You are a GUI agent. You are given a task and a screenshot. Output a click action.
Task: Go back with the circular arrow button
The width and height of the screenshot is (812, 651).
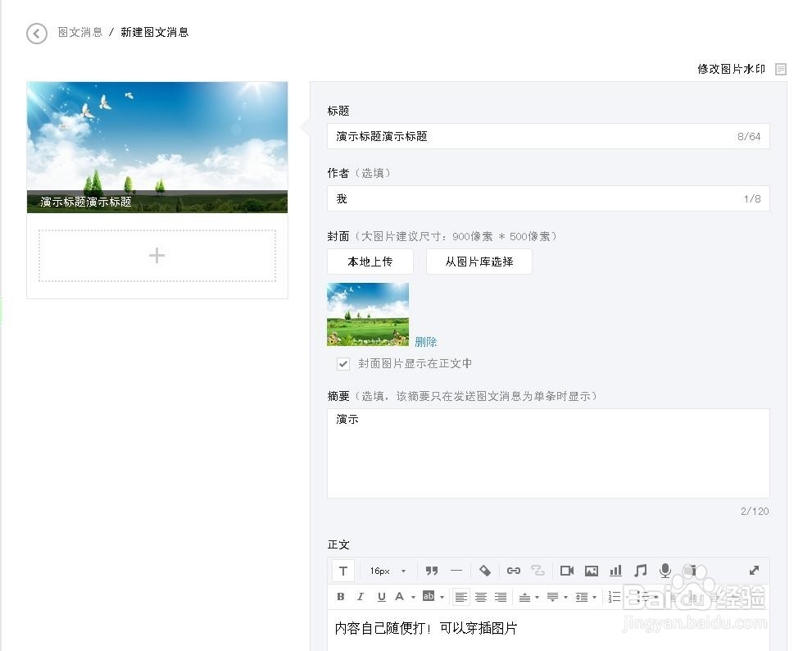point(37,34)
